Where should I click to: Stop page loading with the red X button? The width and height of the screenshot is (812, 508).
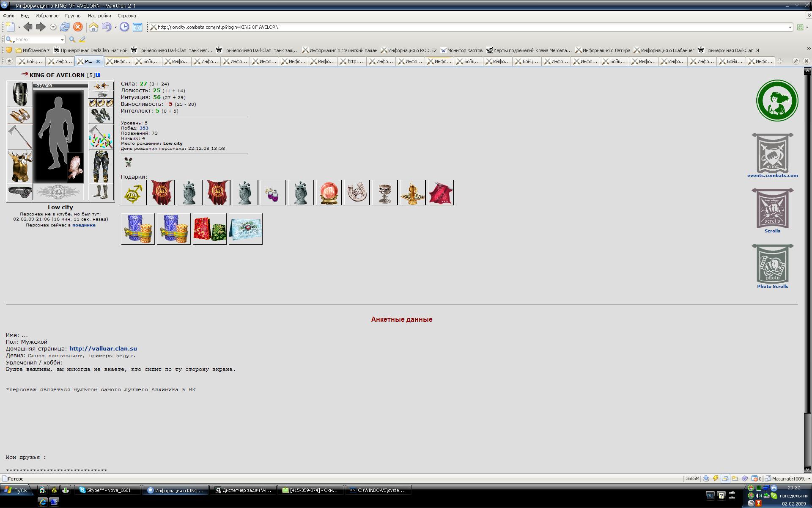click(x=78, y=27)
